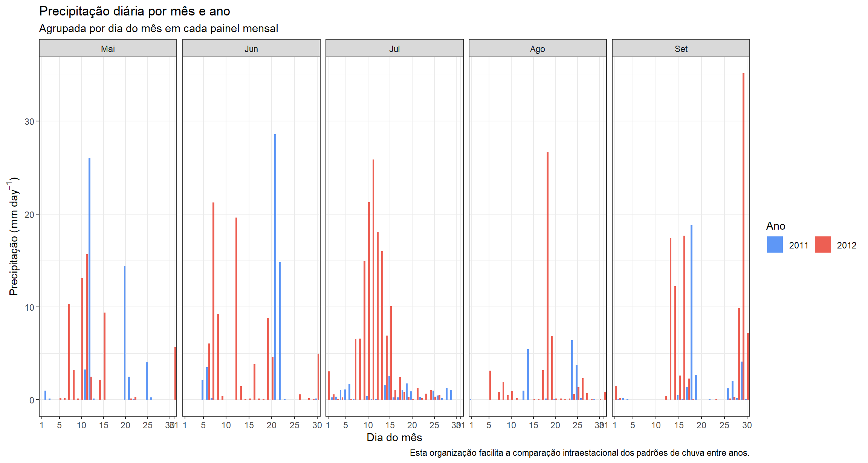Viewport: 868px width, 463px height.
Task: Click the Dia do mês axis label
Action: click(x=394, y=437)
